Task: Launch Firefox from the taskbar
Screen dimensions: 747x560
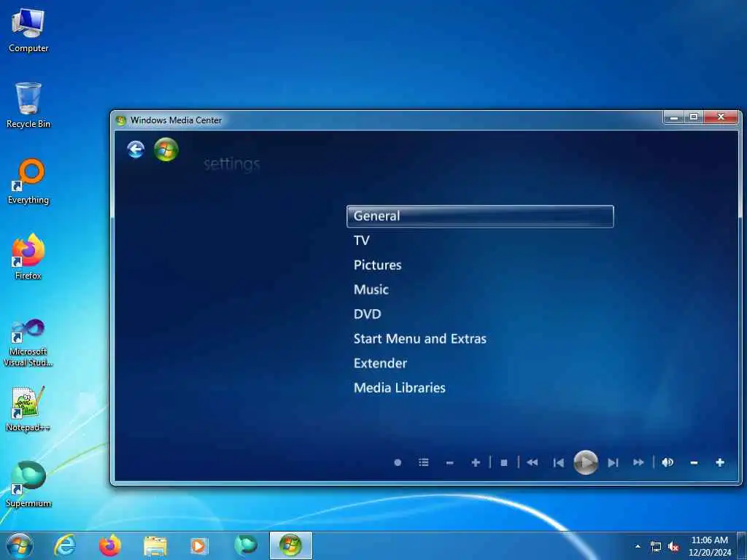Action: (x=110, y=545)
